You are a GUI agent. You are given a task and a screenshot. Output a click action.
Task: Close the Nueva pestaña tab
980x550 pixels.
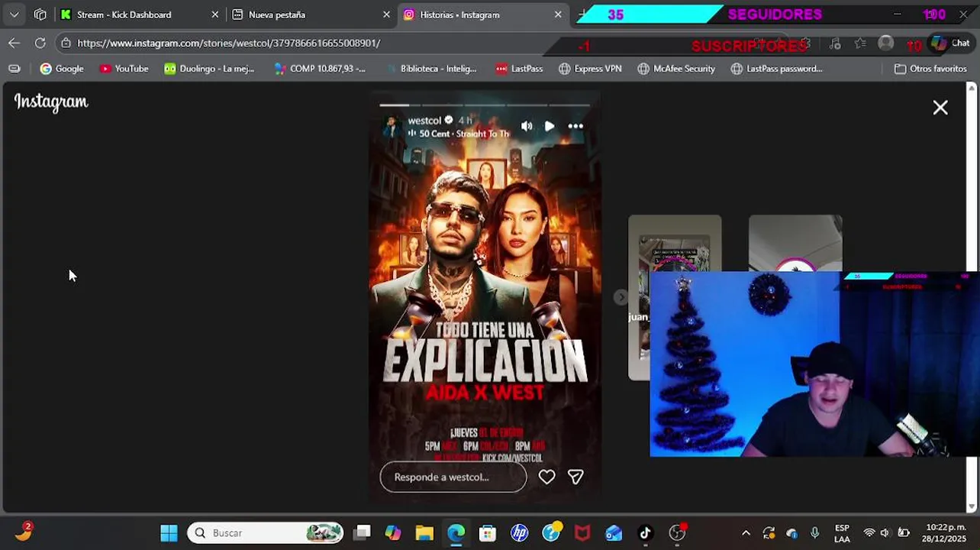pos(386,15)
